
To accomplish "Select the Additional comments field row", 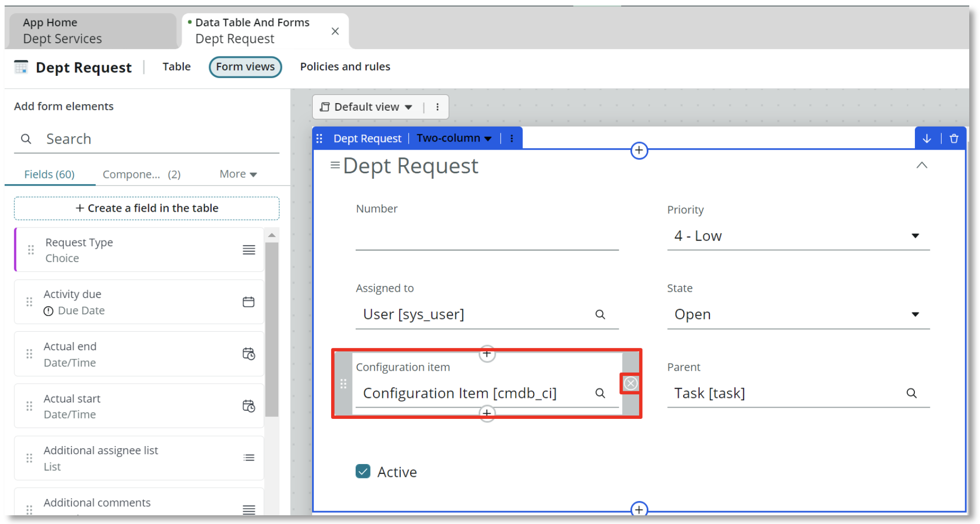I will tap(139, 502).
